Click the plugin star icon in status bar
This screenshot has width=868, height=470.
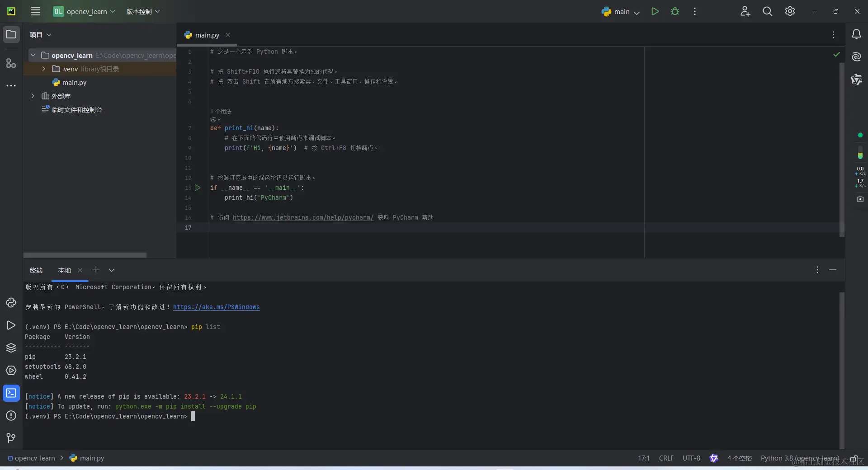point(714,458)
